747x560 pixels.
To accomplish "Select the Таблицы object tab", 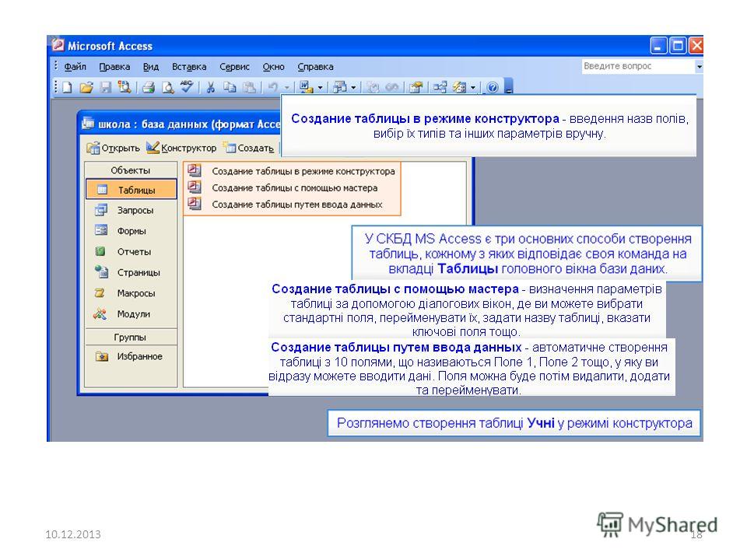I will coord(132,190).
